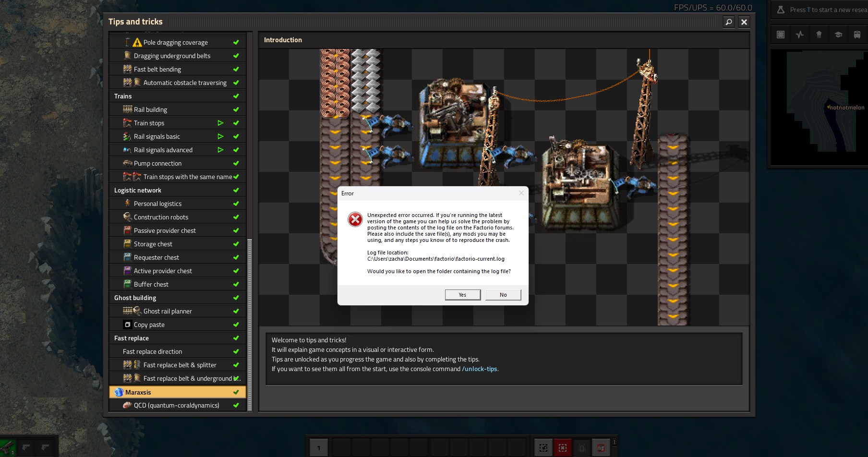Screen dimensions: 868x457
Task: Open the Fast replace direction tip
Action: click(178, 351)
